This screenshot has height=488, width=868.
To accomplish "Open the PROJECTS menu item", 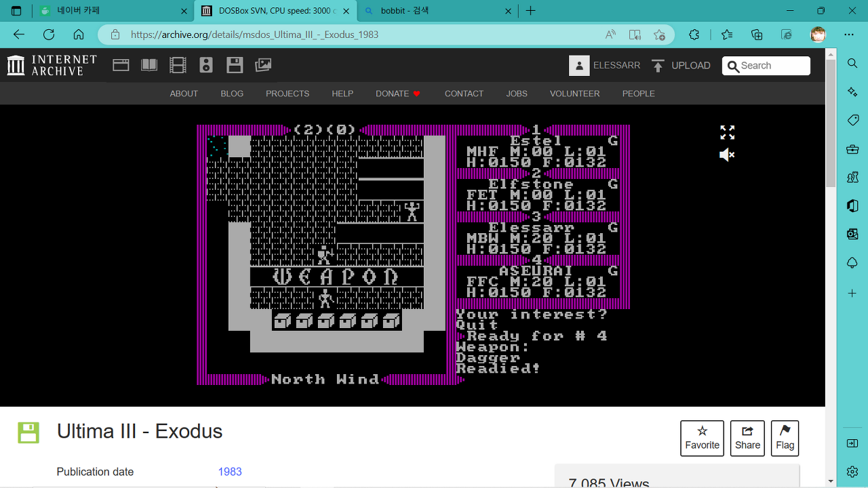I will coord(288,94).
